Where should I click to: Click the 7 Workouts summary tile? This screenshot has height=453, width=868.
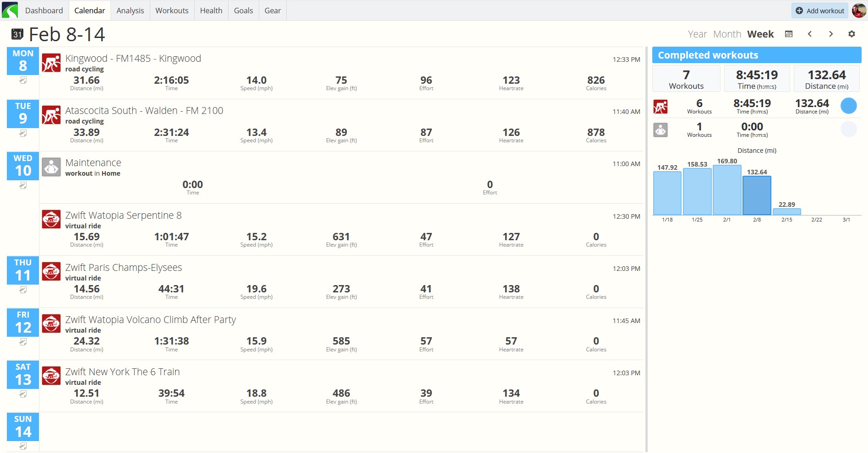point(686,79)
